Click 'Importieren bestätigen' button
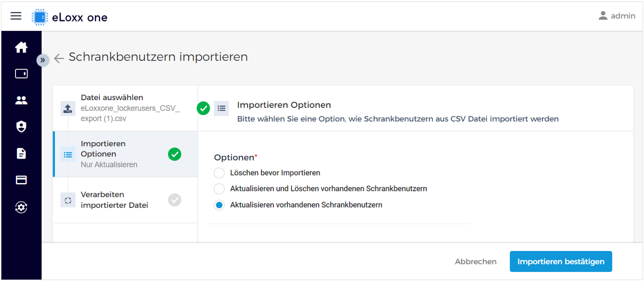This screenshot has width=644, height=281. coord(561,261)
